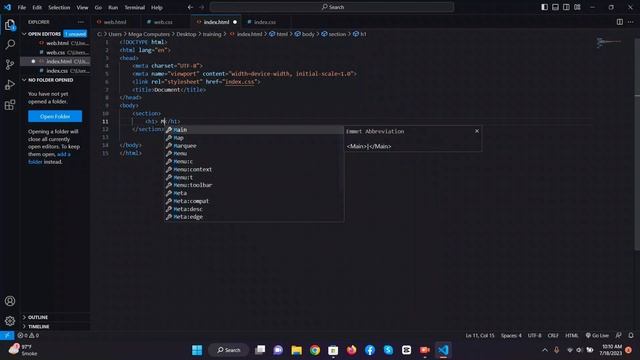Choose the Map suggestion
The height and width of the screenshot is (360, 640).
(254, 138)
